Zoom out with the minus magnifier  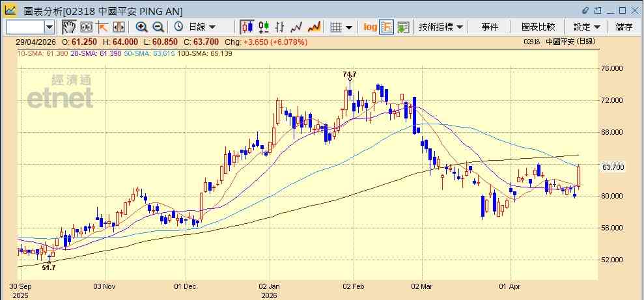click(x=158, y=27)
